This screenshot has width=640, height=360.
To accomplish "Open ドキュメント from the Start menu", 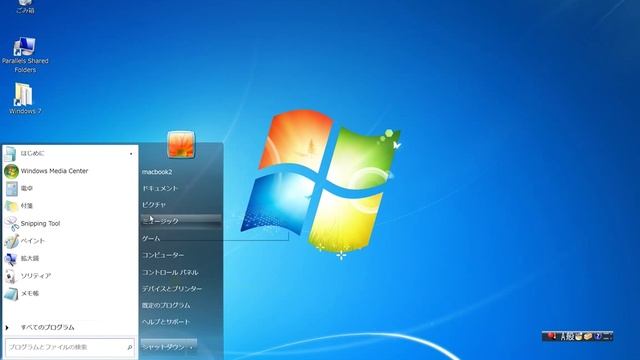I will pyautogui.click(x=160, y=188).
